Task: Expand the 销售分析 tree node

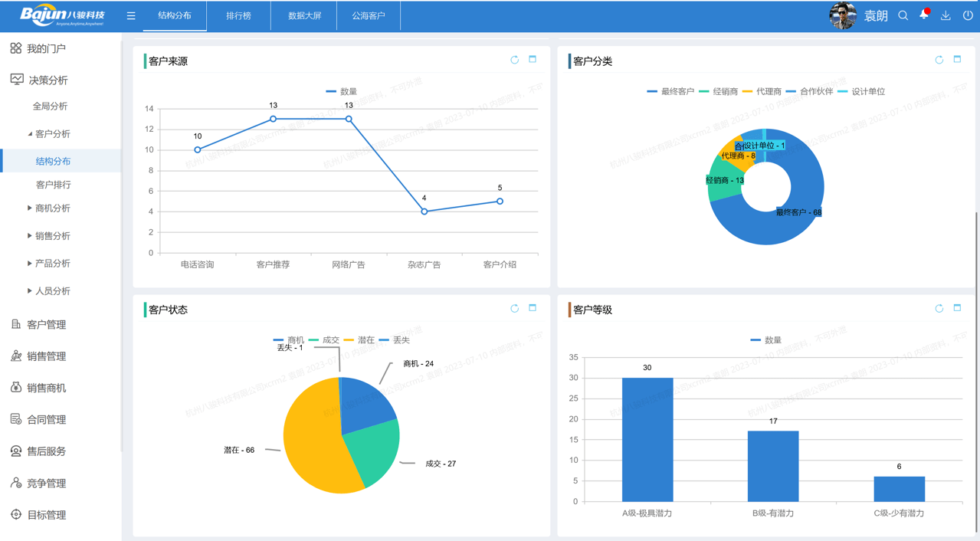Action: [x=30, y=236]
